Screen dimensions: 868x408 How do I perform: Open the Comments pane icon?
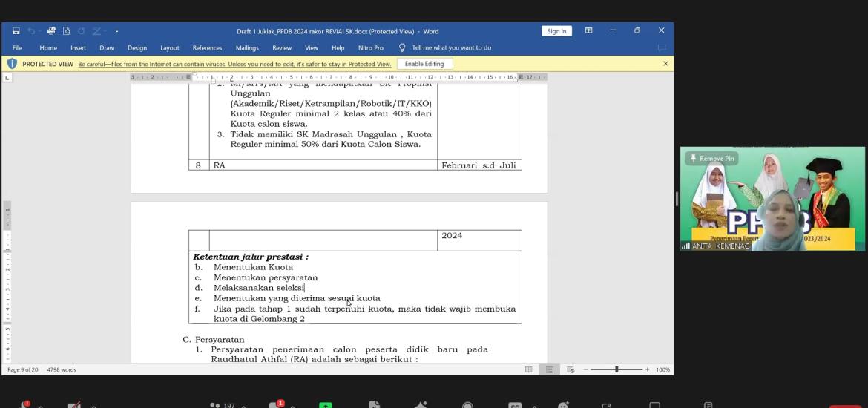pyautogui.click(x=661, y=47)
